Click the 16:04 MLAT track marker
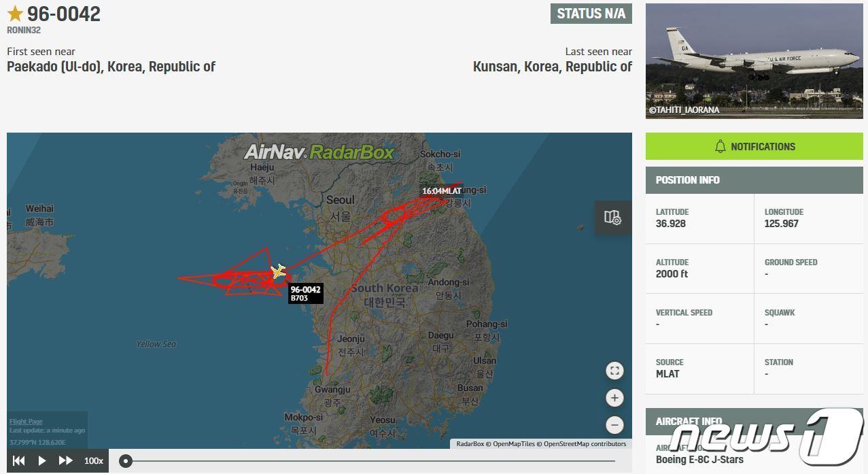 point(441,191)
